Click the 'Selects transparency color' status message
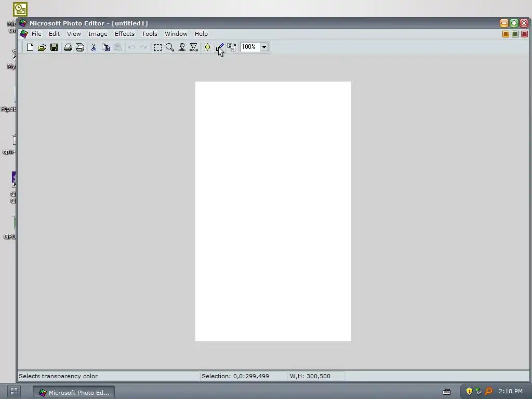The image size is (532, 399). click(58, 376)
